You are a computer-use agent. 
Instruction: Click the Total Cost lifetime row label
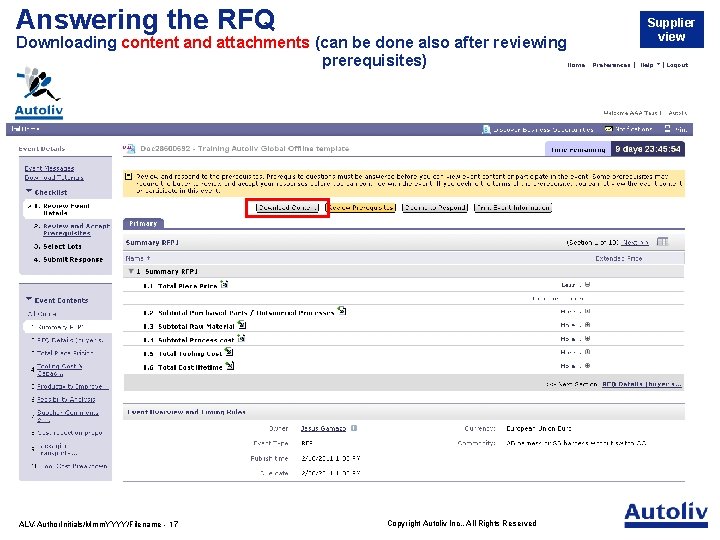click(190, 367)
